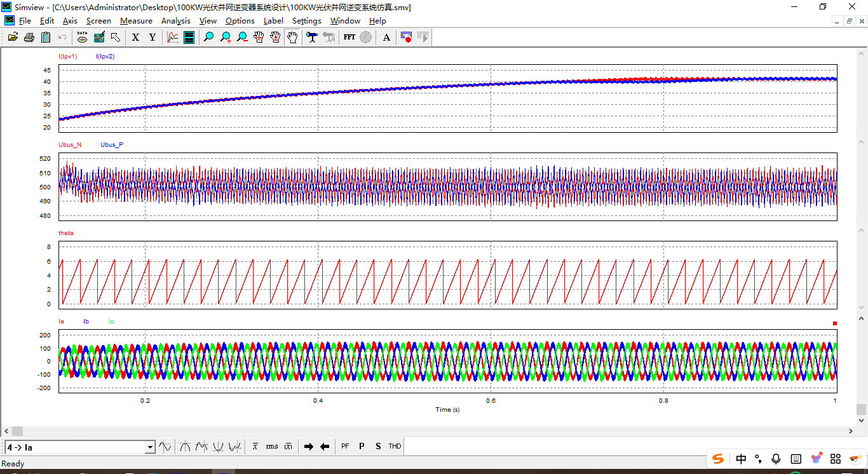Image resolution: width=868 pixels, height=474 pixels.
Task: Click the THD button
Action: coord(395,447)
